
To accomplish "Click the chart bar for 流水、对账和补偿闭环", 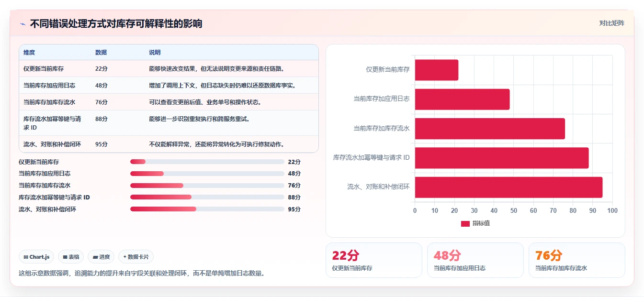I will click(509, 187).
